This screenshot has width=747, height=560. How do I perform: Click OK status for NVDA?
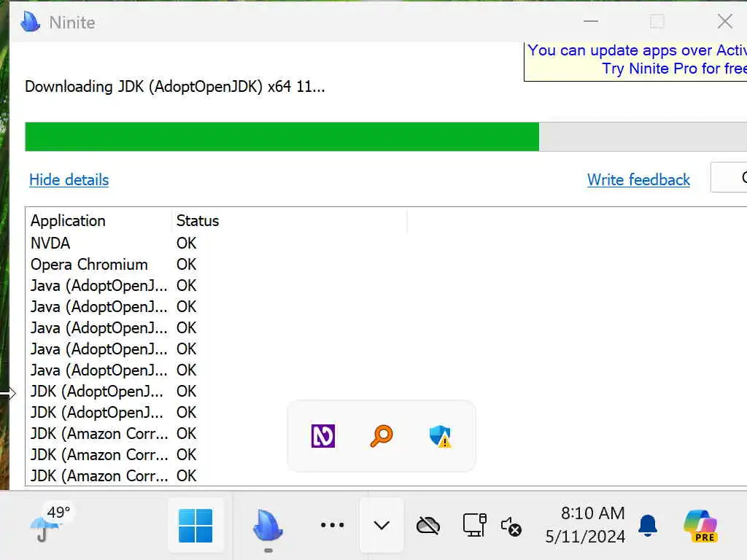click(186, 244)
